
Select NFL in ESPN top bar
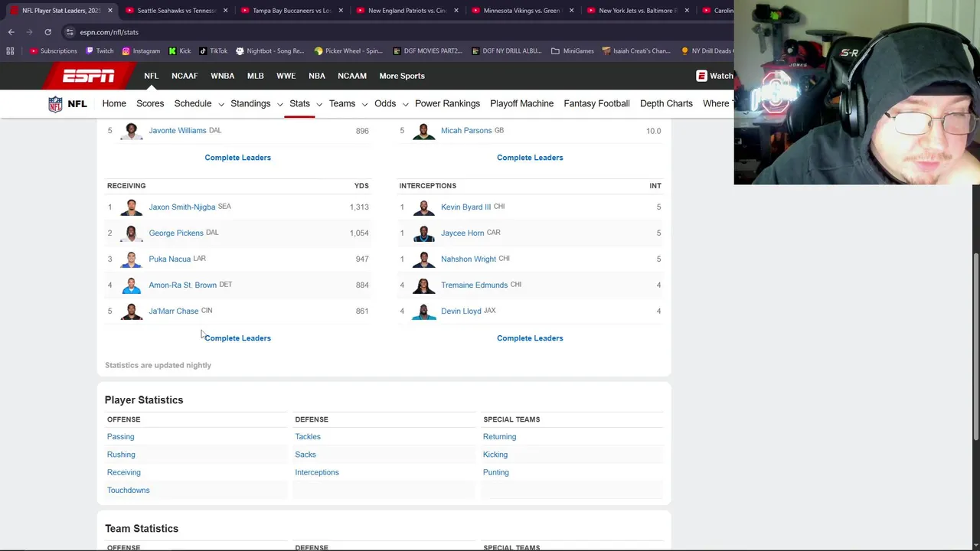point(151,76)
